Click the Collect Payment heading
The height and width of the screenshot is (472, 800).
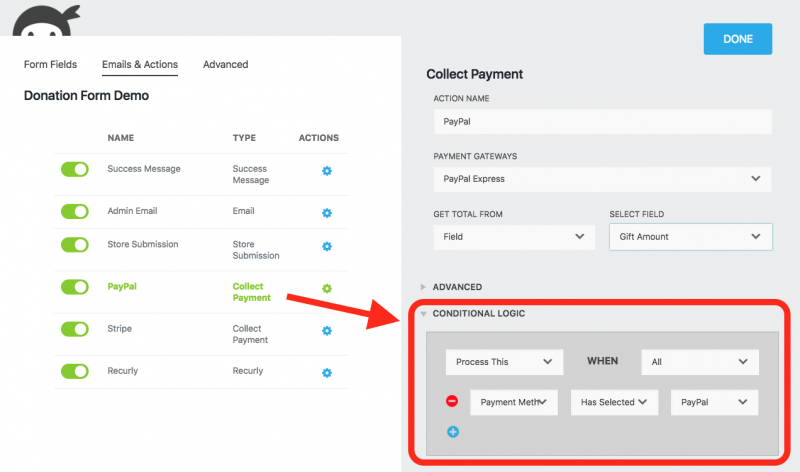[x=474, y=74]
